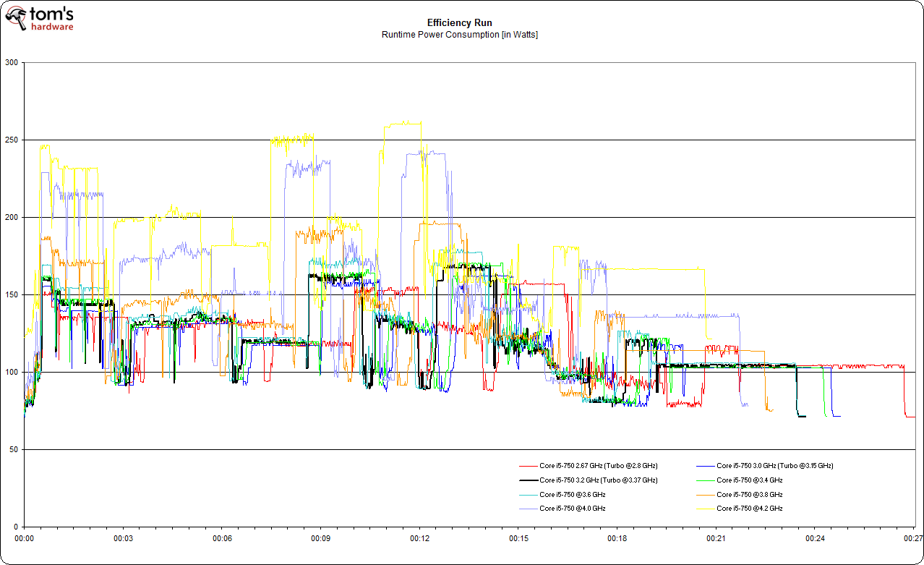The width and height of the screenshot is (924, 565).
Task: Click legend entry "Core i5-750 3.2 GHz (Turbo @3.37 GHz)"
Action: (x=599, y=480)
